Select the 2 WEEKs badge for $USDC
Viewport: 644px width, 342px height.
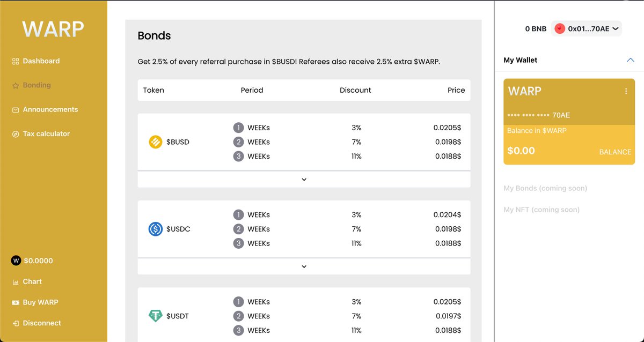point(238,229)
